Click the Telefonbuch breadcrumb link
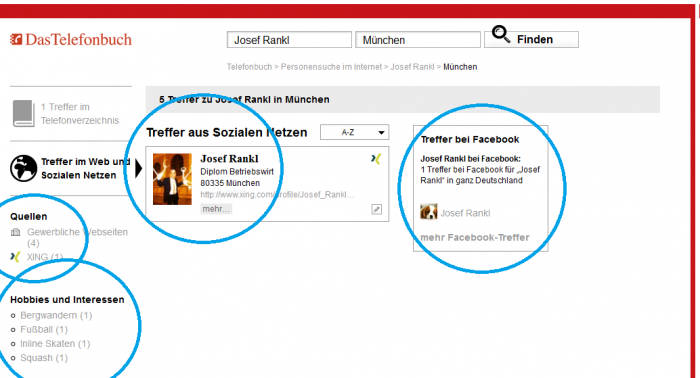The image size is (700, 378). pyautogui.click(x=249, y=67)
